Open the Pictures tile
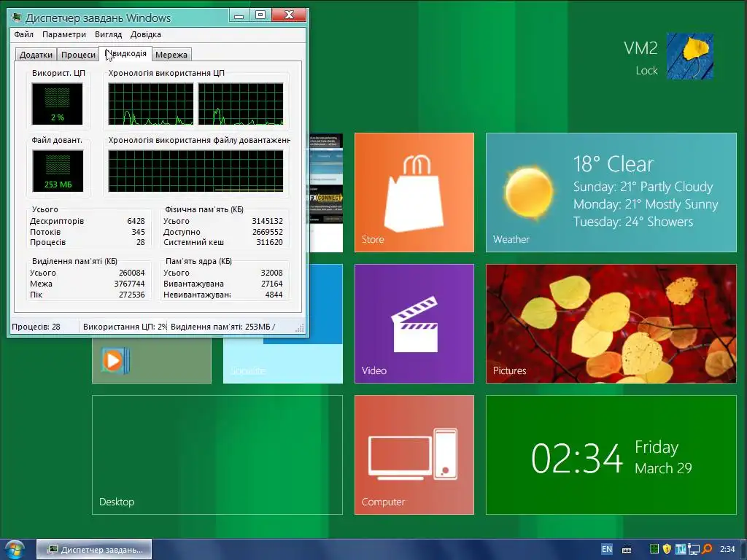This screenshot has width=747, height=560. 611,323
